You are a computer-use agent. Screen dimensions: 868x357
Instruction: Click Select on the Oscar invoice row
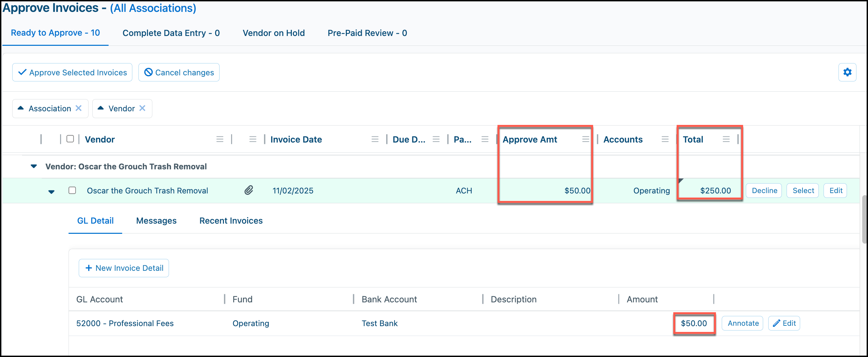coord(803,190)
